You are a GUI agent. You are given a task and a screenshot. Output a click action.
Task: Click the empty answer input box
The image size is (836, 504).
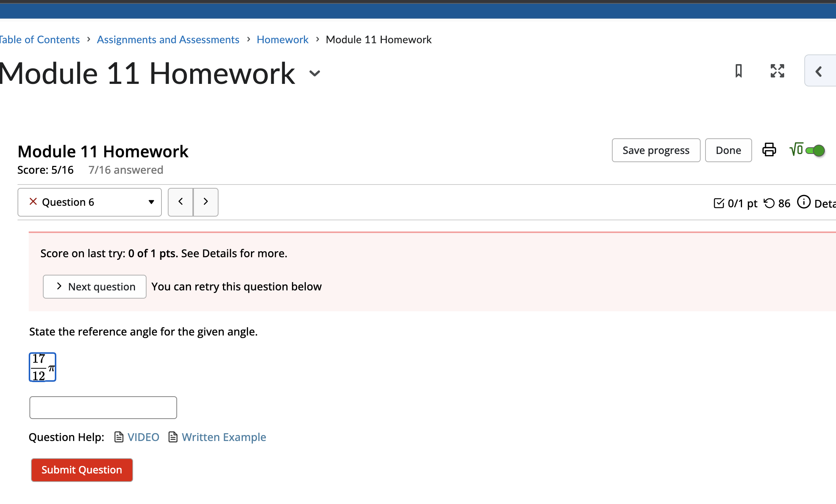[103, 407]
